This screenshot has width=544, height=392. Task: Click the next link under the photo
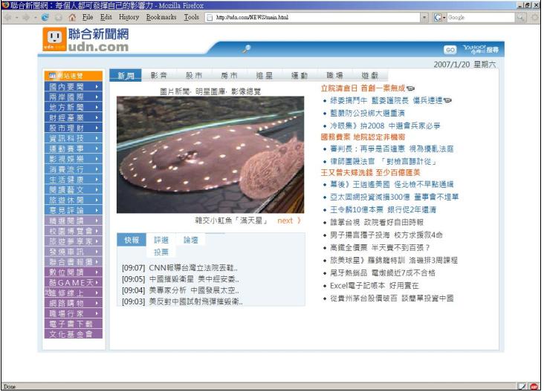coord(289,220)
